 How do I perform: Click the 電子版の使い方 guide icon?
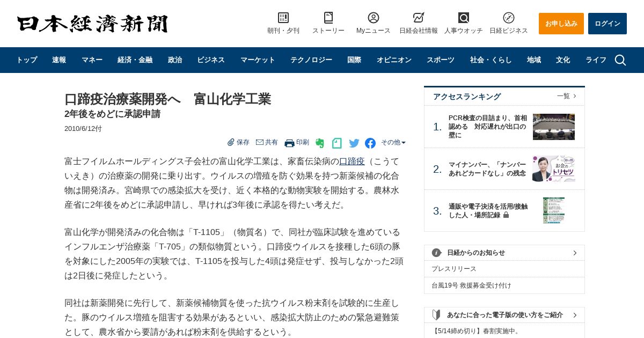click(x=436, y=315)
